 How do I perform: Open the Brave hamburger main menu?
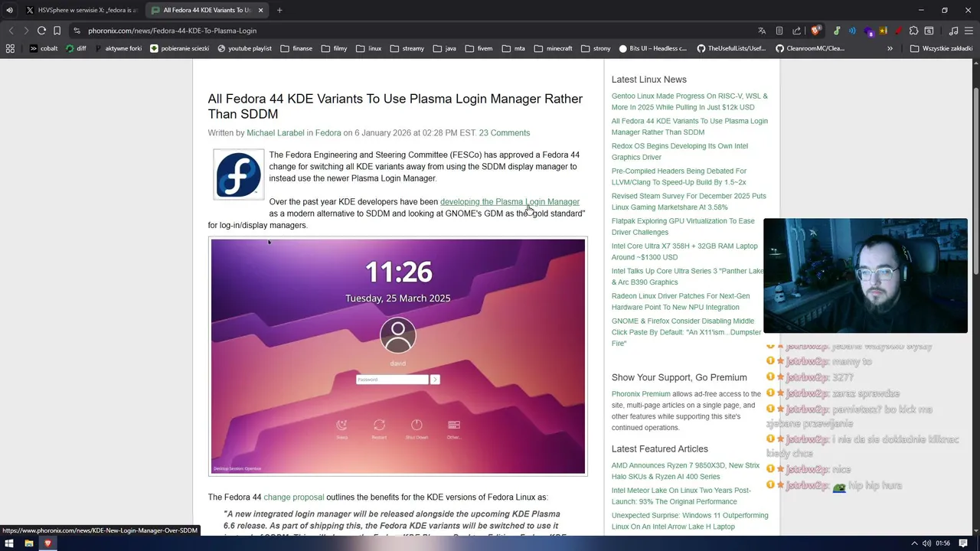(x=969, y=31)
